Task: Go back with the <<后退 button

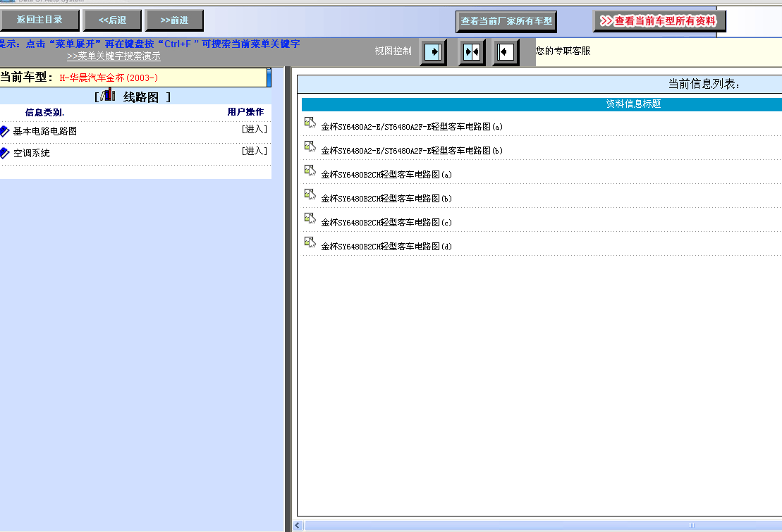Action: click(x=112, y=20)
